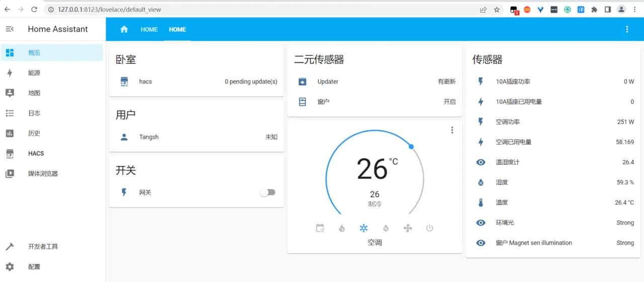The height and width of the screenshot is (282, 644).
Task: Select the home icon tab in header
Action: pos(124,29)
